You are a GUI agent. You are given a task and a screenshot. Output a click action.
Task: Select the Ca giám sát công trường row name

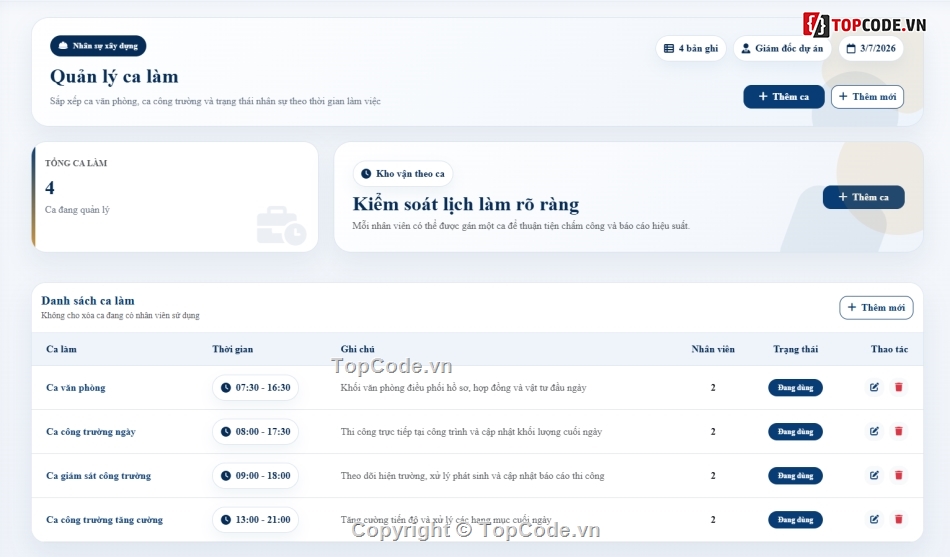point(98,476)
